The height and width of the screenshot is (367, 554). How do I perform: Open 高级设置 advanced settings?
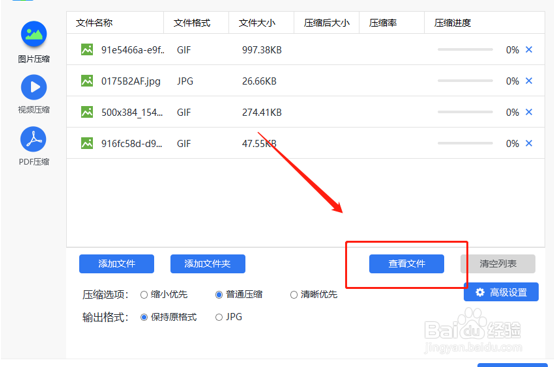(x=501, y=292)
